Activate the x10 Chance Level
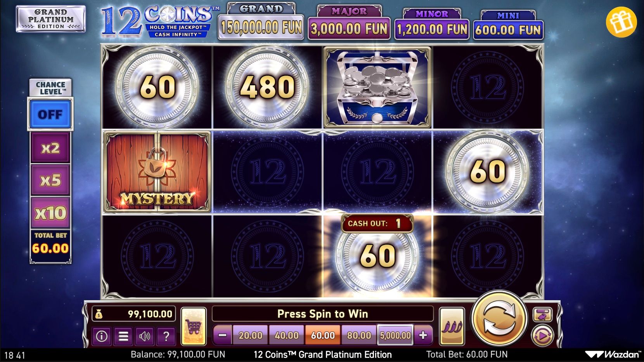644x362 pixels. tap(50, 213)
